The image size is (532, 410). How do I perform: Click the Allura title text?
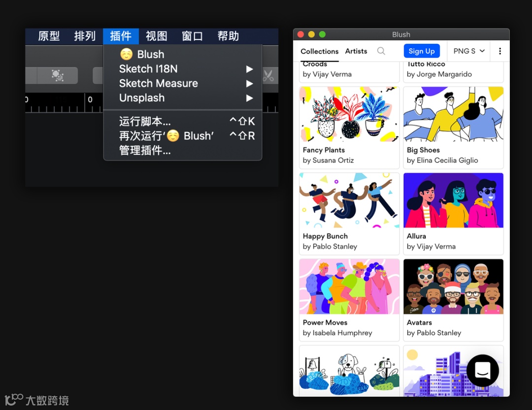[416, 236]
